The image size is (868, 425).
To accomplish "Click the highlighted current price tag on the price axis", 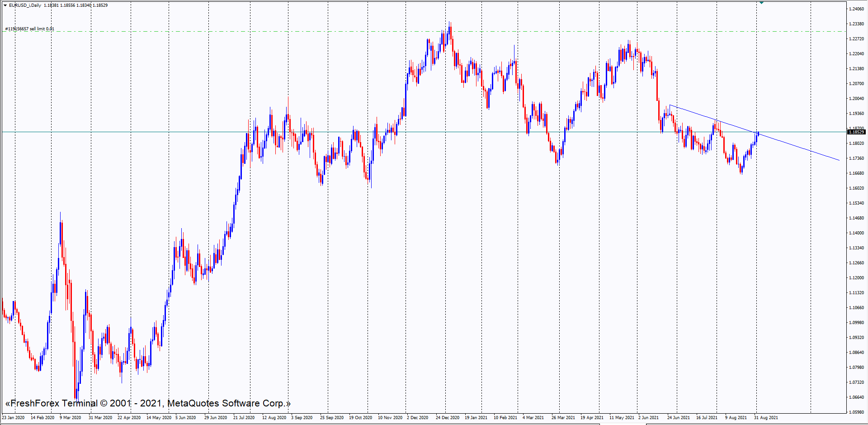I will 856,132.
